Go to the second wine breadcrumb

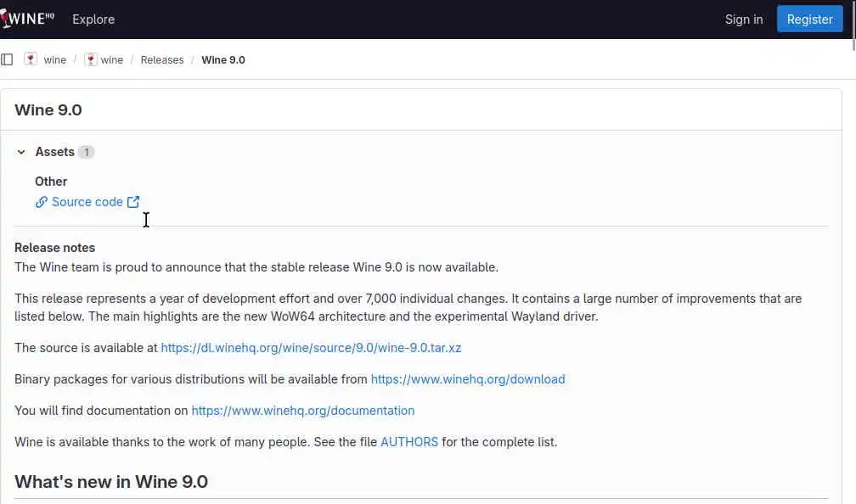[x=112, y=60]
